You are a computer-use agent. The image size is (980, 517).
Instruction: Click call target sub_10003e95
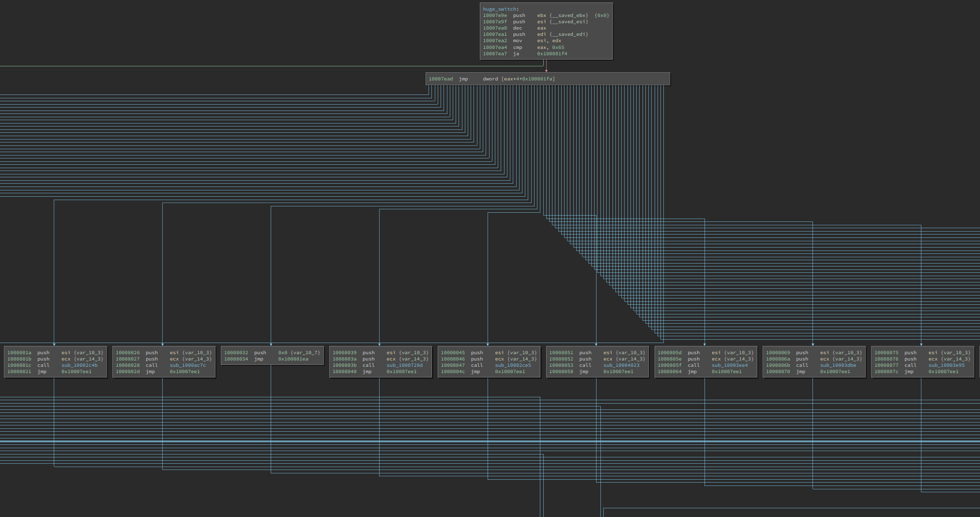click(947, 365)
